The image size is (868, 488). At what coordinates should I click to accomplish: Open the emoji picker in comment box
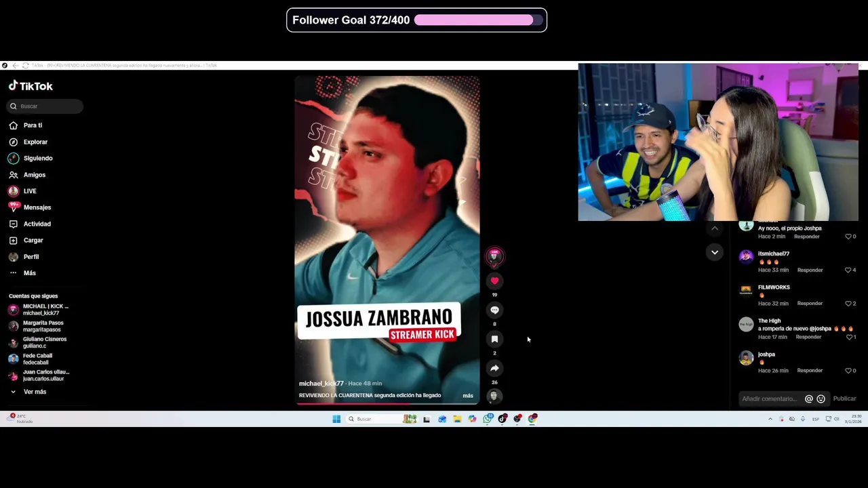click(821, 399)
